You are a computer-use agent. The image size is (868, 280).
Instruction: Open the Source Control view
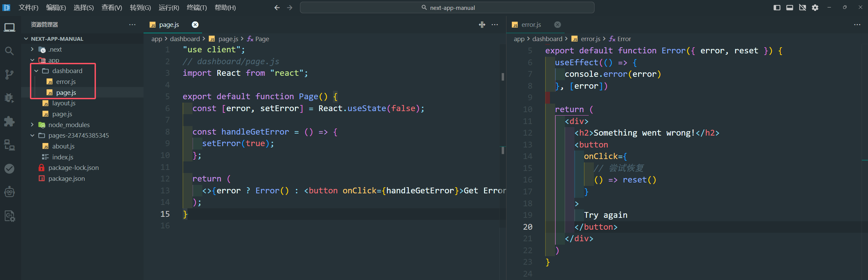coord(10,74)
